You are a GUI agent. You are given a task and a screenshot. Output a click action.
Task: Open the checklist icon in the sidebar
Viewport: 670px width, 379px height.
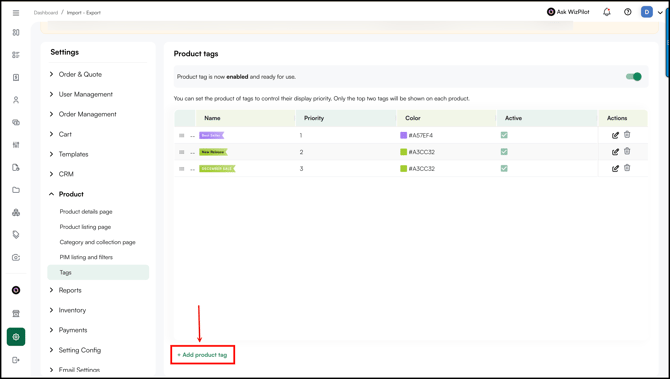(x=16, y=55)
